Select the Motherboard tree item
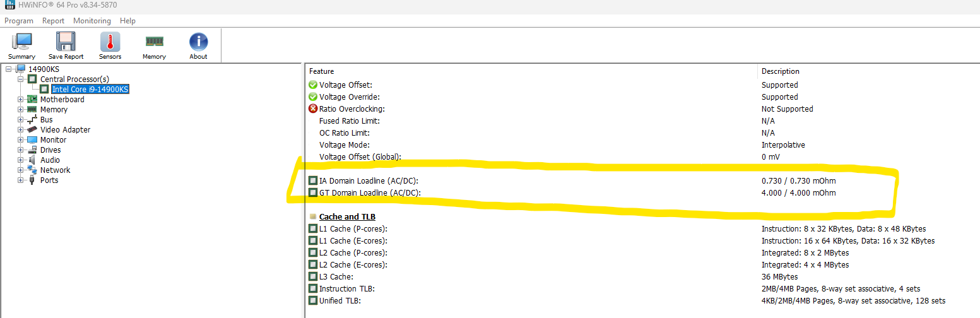The height and width of the screenshot is (318, 980). (62, 99)
